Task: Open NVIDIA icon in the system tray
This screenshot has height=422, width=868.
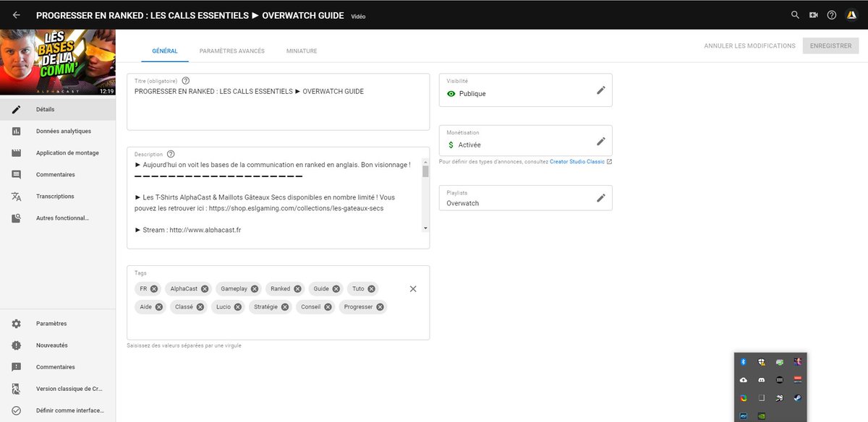Action: point(762,416)
